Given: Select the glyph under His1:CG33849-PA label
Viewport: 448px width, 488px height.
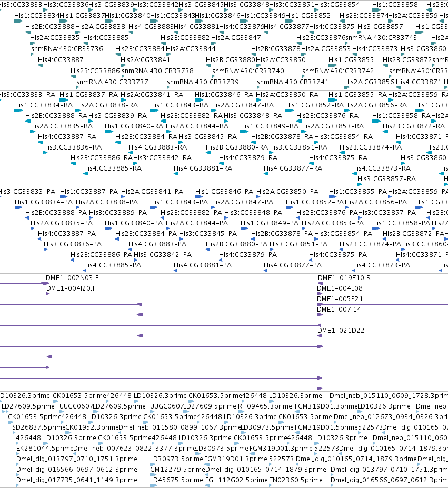Looking at the screenshot, I should (244, 228).
